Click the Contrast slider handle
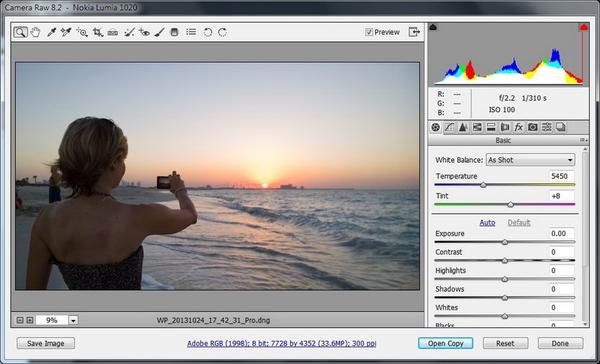Screen dimensions: 600x364 [505, 261]
